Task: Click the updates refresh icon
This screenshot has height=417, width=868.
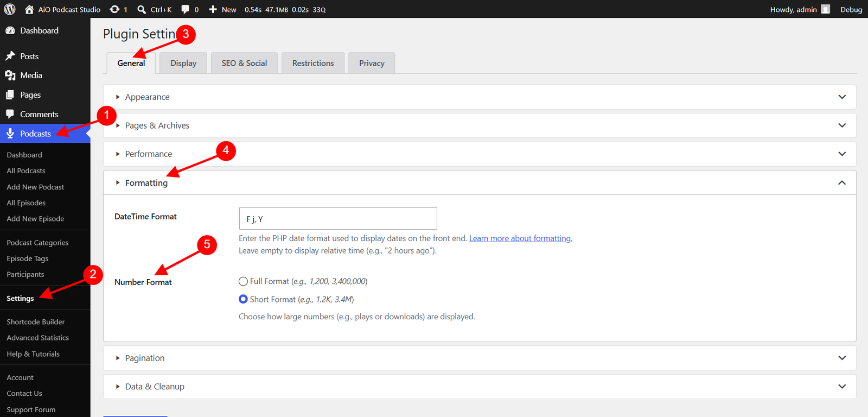Action: coord(114,9)
